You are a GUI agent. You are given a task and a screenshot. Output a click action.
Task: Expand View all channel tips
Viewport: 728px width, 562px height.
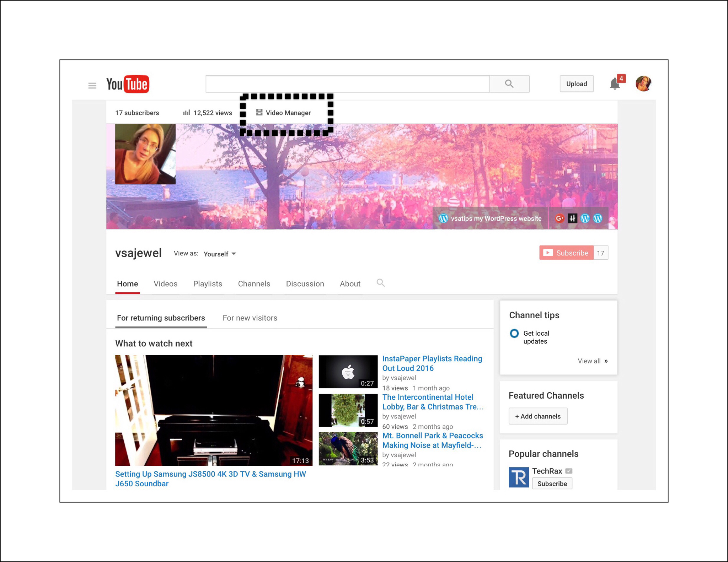point(592,361)
